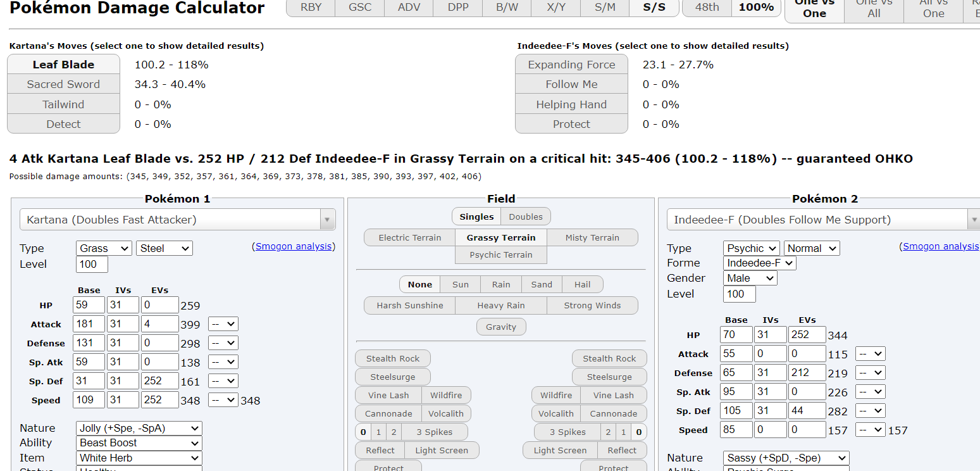
Task: Select Singles battle format
Action: pyautogui.click(x=476, y=217)
